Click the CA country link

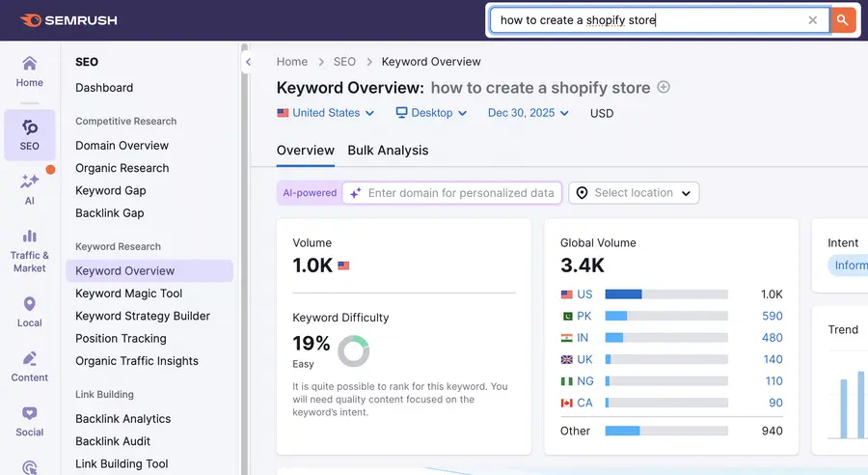click(x=584, y=403)
